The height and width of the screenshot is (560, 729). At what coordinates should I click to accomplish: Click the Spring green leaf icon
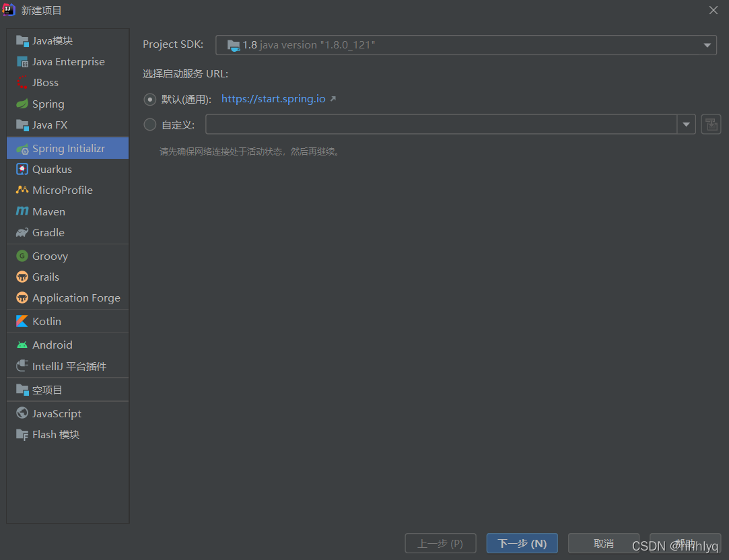tap(22, 104)
